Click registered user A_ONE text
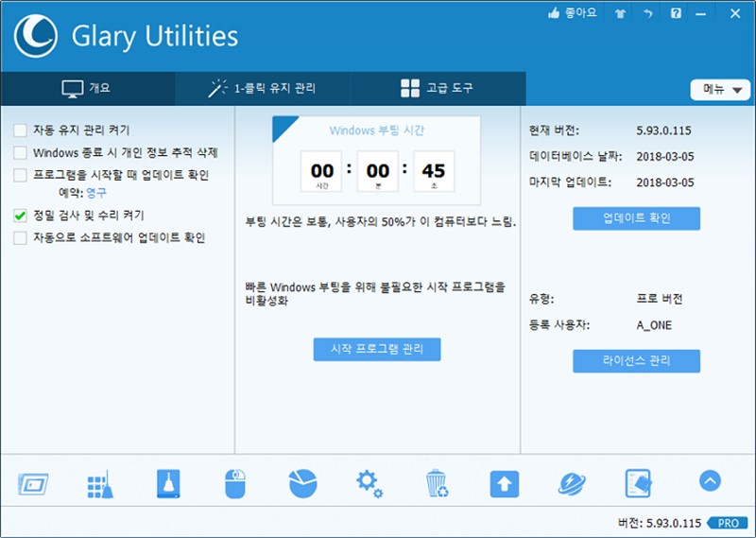This screenshot has height=538, width=756. pos(654,325)
